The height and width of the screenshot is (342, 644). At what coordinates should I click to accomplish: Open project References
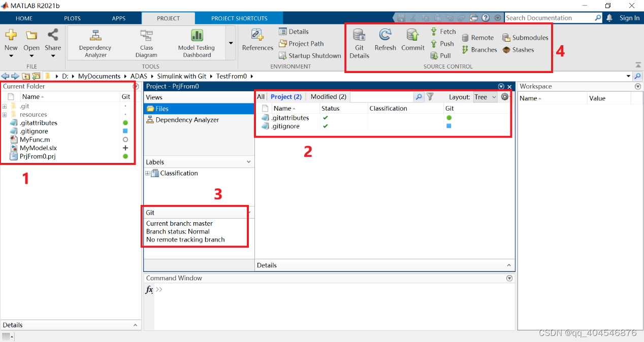point(257,40)
